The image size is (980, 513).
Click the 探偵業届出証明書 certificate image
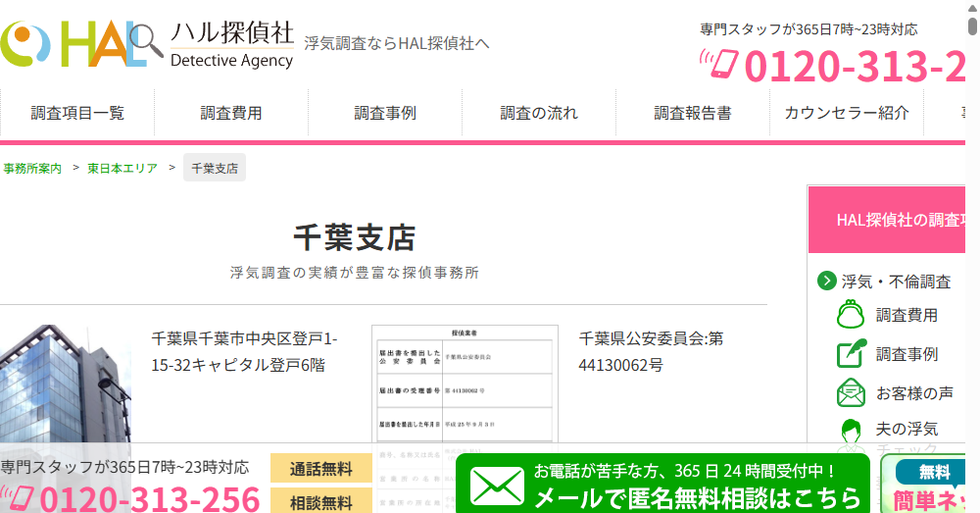click(x=465, y=392)
